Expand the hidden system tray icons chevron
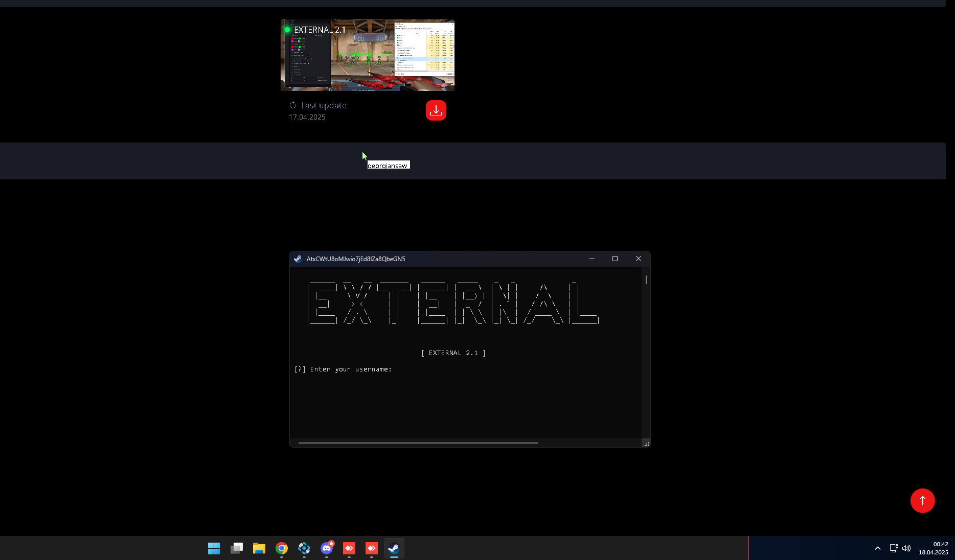Viewport: 955px width, 560px height. pos(878,548)
